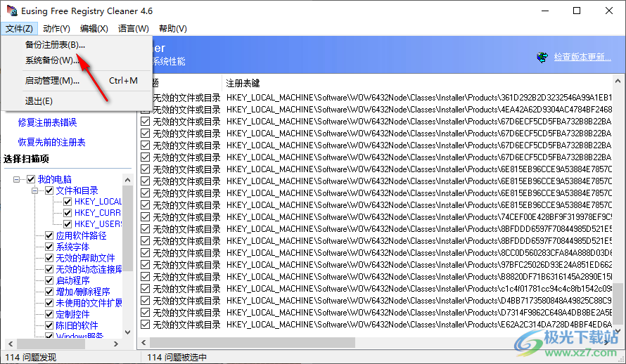Click the globe icon beside 检查版本更新
Viewport: 626px width, 364px height.
click(x=542, y=58)
